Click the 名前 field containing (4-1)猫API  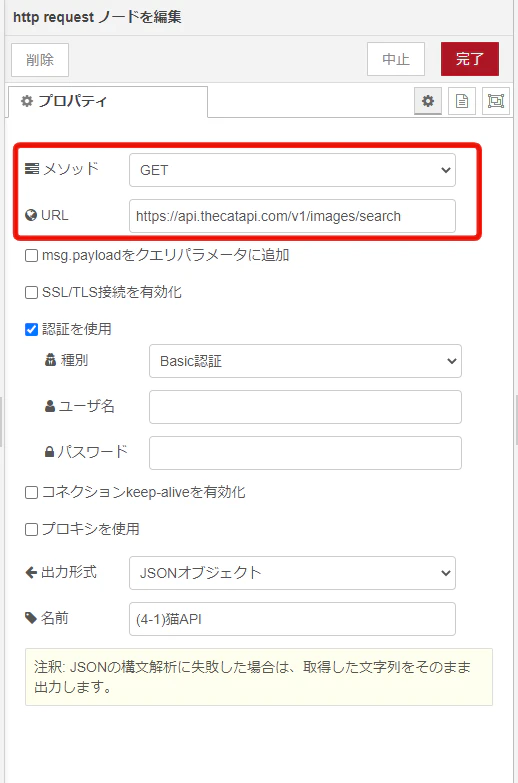[292, 619]
